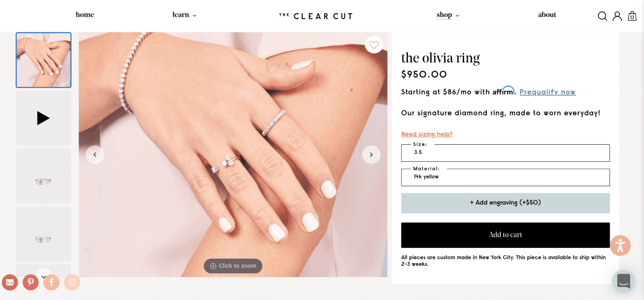Image resolution: width=644 pixels, height=300 pixels.
Task: Add ring to wishlist with heart icon
Action: pos(374,45)
